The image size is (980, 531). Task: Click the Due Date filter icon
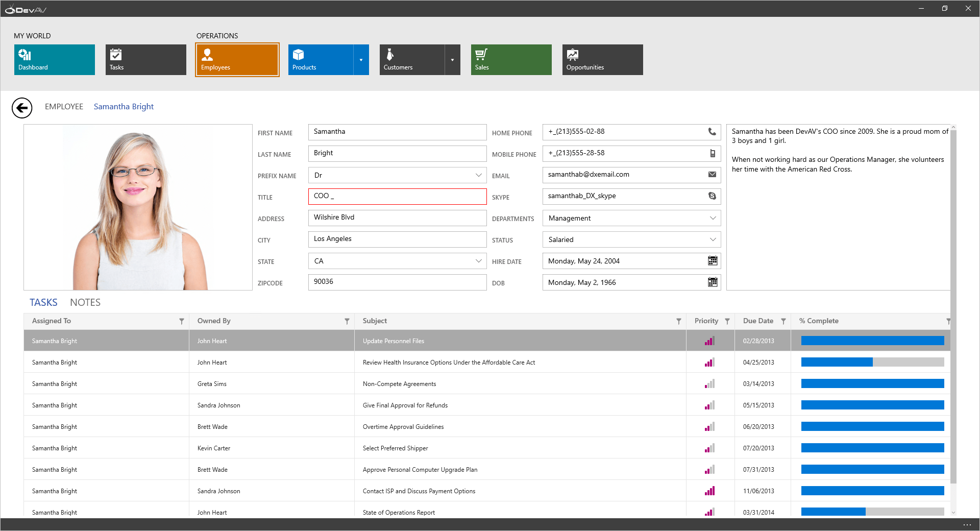coord(783,321)
